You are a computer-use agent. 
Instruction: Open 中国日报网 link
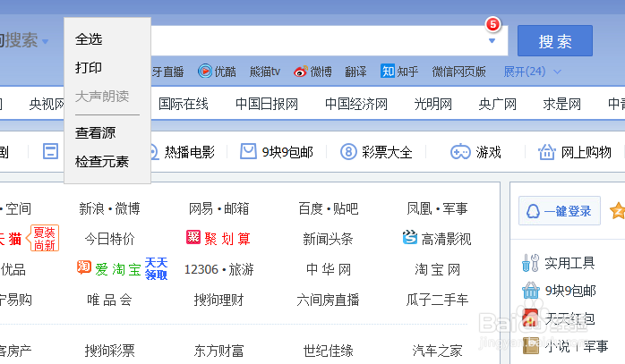point(267,105)
